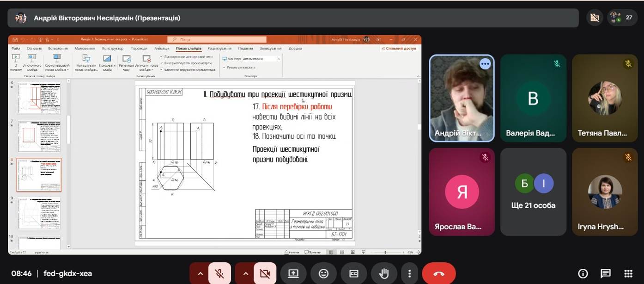The image size is (644, 284).
Task: Switch to the Переходи ribbon tab
Action: tap(139, 48)
